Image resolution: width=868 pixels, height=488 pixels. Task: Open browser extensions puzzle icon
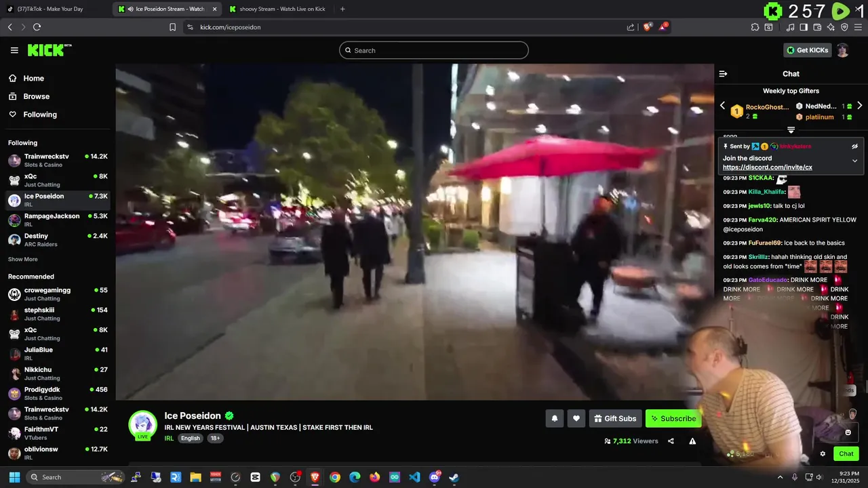point(755,27)
